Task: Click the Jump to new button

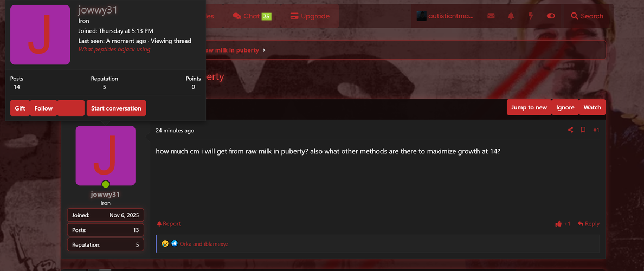Action: [x=529, y=107]
